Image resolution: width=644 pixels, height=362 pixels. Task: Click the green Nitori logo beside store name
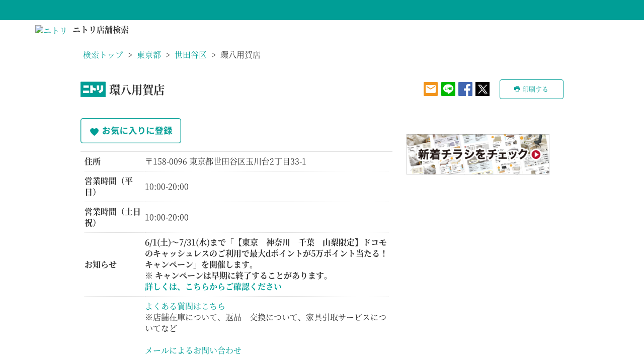[x=93, y=89]
